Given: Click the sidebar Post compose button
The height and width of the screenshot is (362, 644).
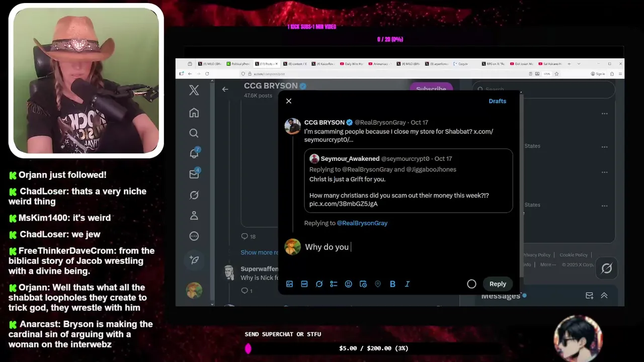Looking at the screenshot, I should pyautogui.click(x=194, y=260).
